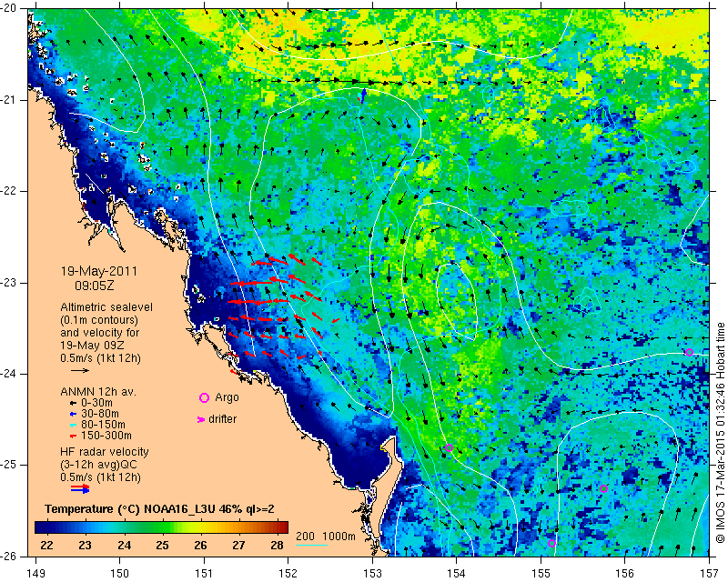Select the red 150-300m arrow legend symbol
The width and height of the screenshot is (728, 582).
click(73, 436)
